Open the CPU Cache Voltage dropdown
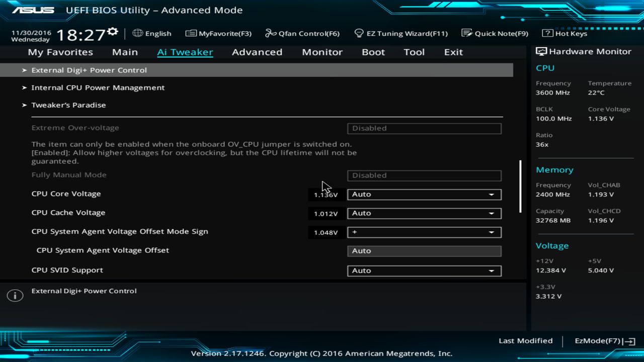This screenshot has height=362, width=644. tap(424, 213)
